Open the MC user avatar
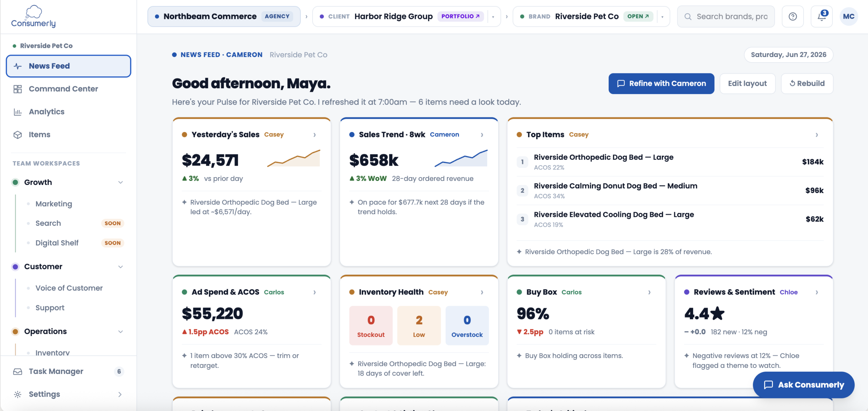The height and width of the screenshot is (411, 868). coord(849,16)
